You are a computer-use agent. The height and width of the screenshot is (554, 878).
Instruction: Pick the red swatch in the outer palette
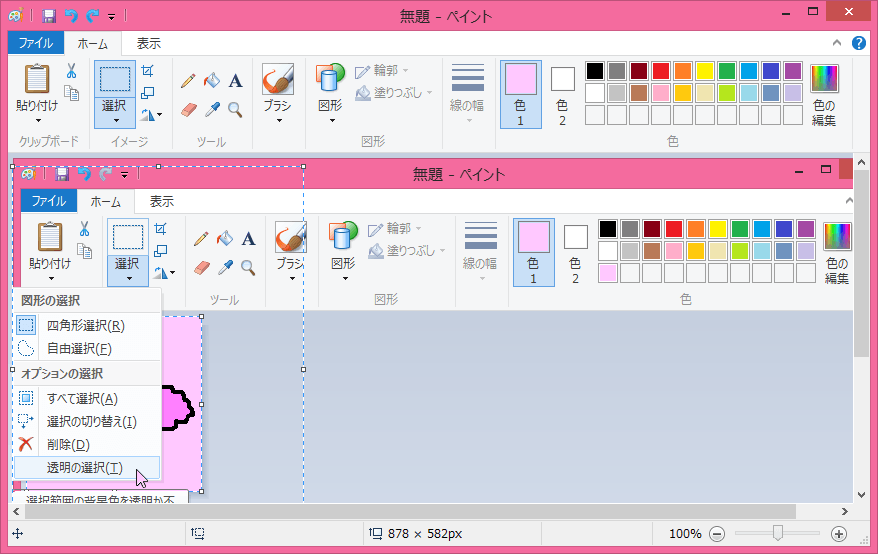pyautogui.click(x=661, y=71)
